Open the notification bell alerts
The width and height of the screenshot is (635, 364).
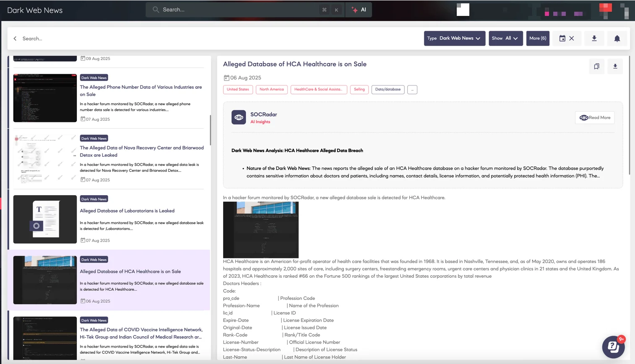tap(617, 38)
